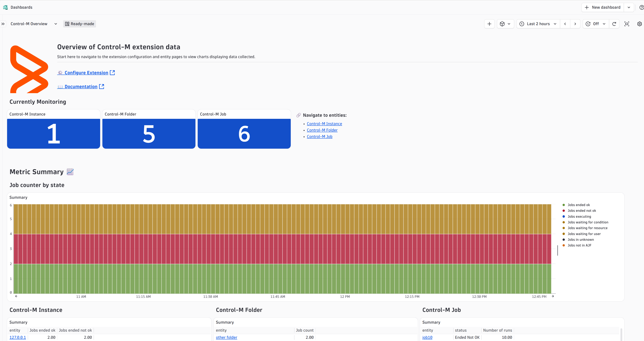Image resolution: width=644 pixels, height=341 pixels.
Task: Enter full screen mode icon
Action: pyautogui.click(x=627, y=24)
